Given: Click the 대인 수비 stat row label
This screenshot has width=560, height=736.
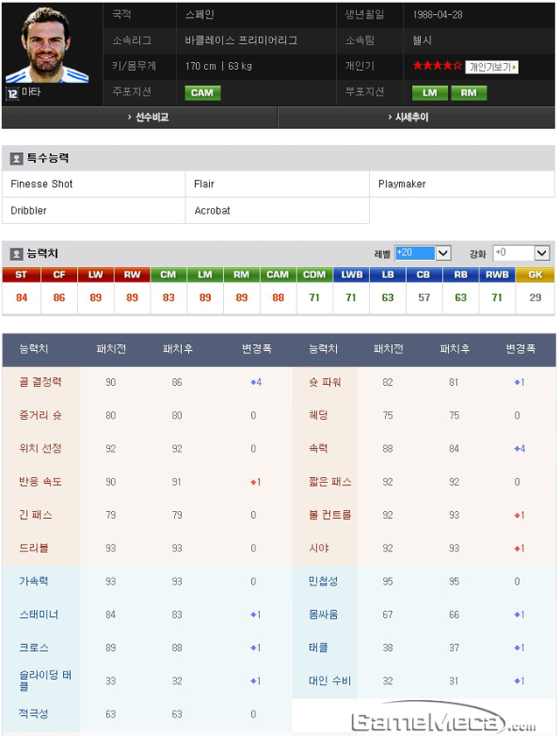Looking at the screenshot, I should point(330,681).
